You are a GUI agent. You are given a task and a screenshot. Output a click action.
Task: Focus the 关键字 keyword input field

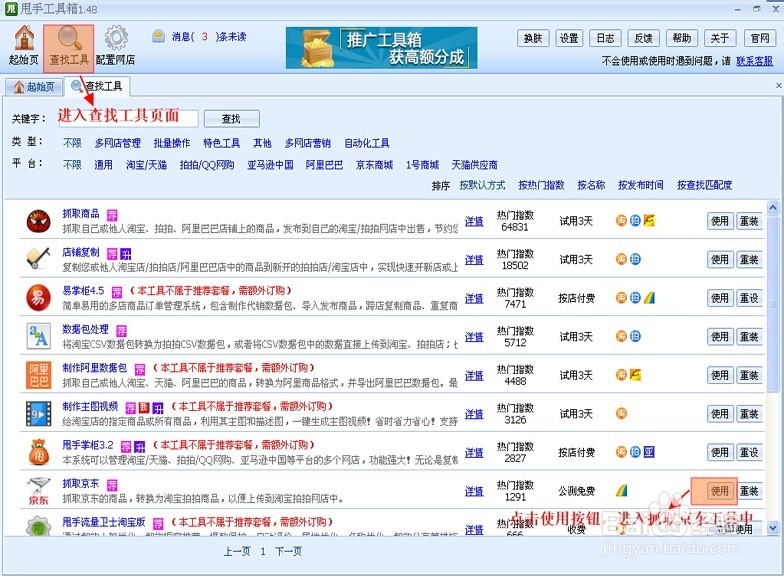[128, 118]
